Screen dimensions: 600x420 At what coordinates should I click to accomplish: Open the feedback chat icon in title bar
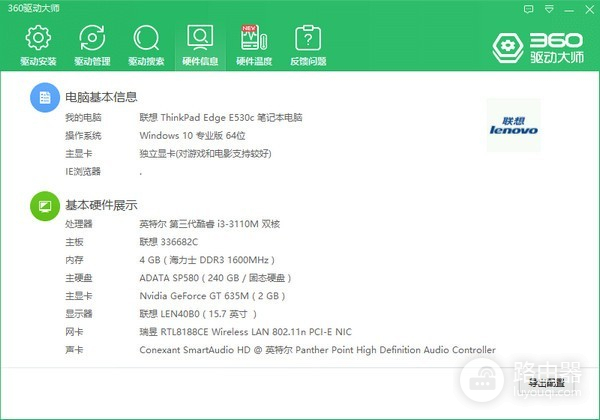(528, 9)
